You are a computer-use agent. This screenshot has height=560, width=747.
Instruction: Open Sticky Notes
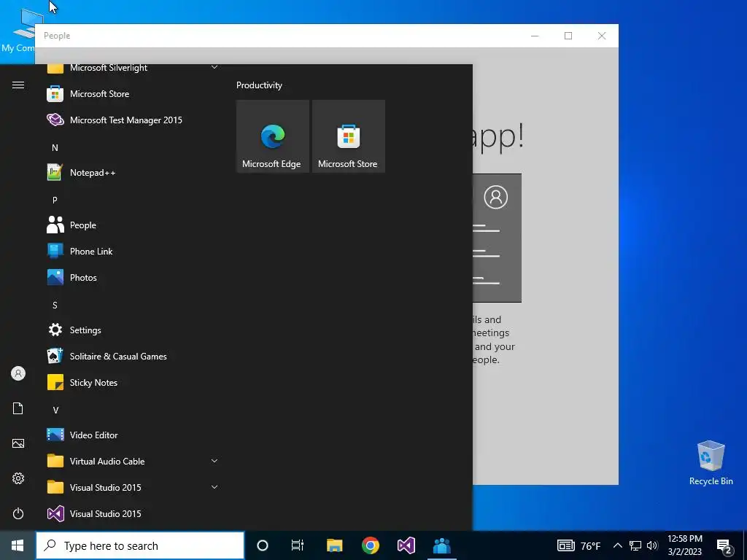(132, 382)
